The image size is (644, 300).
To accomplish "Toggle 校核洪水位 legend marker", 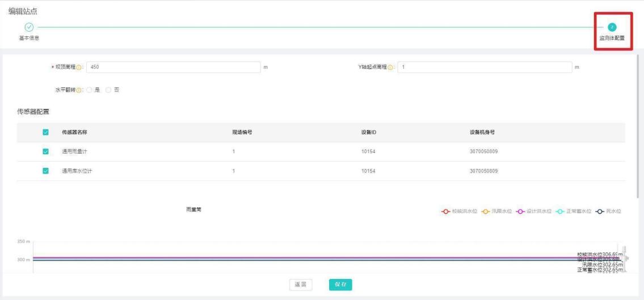I will pos(446,211).
